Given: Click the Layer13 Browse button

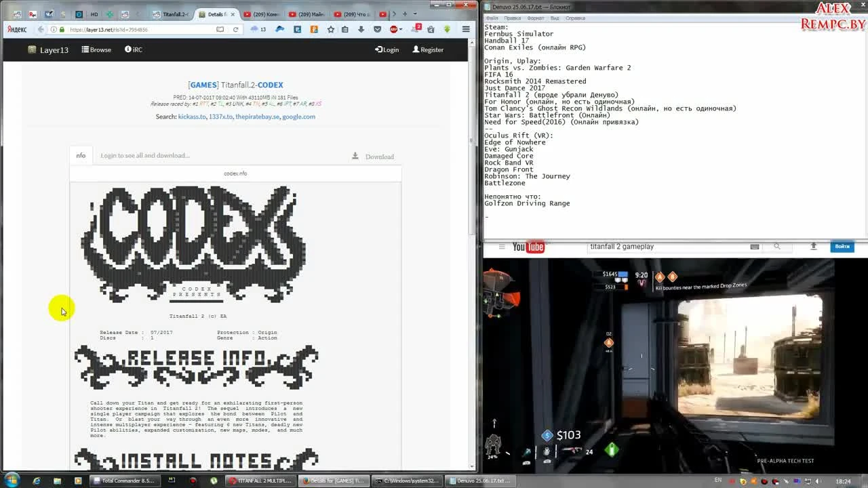Looking at the screenshot, I should tap(96, 49).
